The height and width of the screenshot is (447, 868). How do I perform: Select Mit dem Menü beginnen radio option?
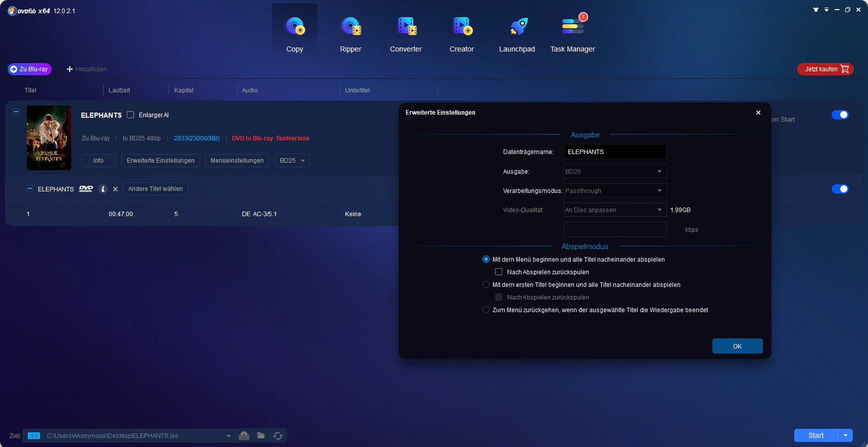tap(486, 259)
